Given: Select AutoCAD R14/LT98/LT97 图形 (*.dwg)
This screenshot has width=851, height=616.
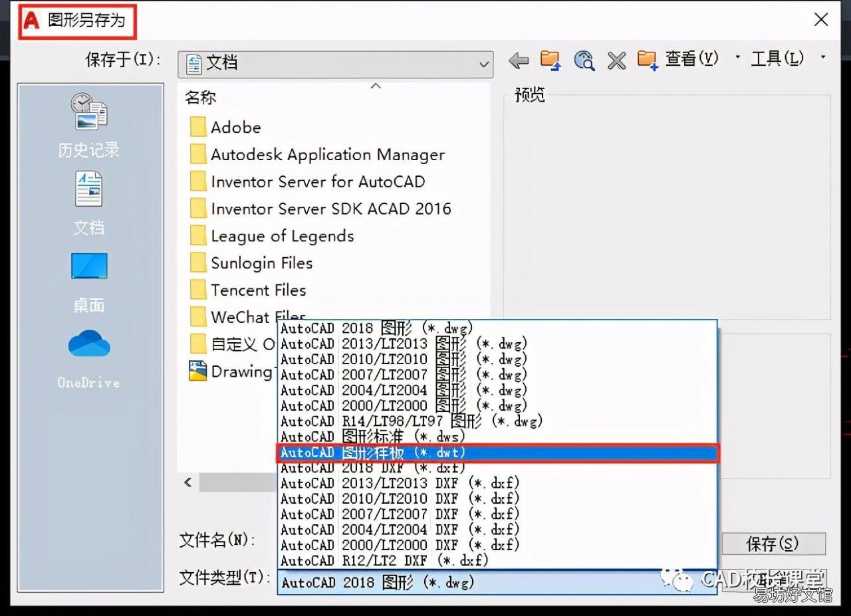Looking at the screenshot, I should (497, 421).
